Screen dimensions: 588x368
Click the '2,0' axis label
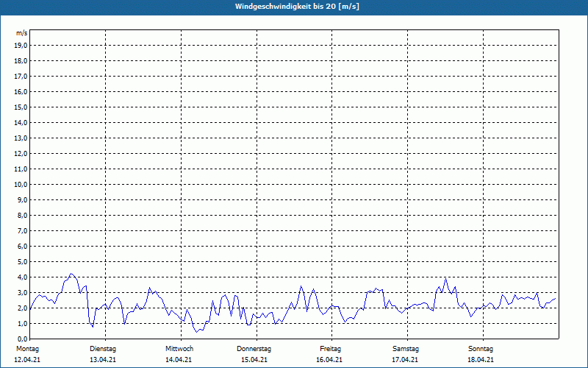point(22,308)
